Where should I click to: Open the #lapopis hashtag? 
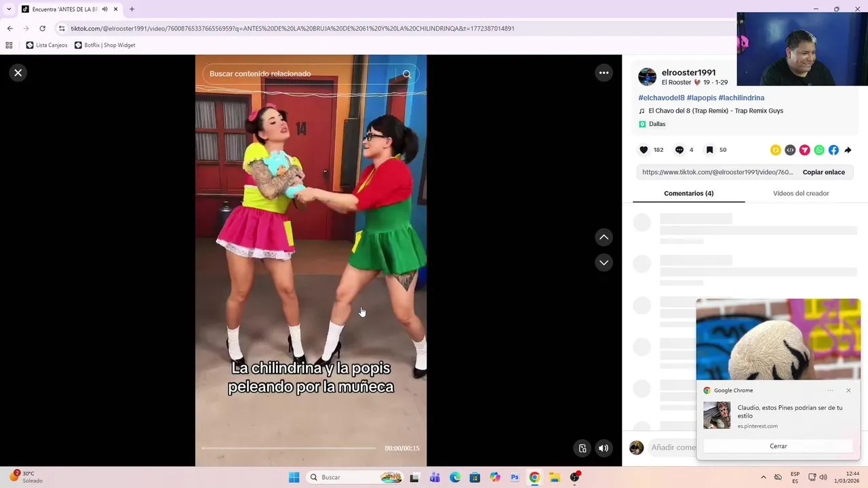click(701, 98)
